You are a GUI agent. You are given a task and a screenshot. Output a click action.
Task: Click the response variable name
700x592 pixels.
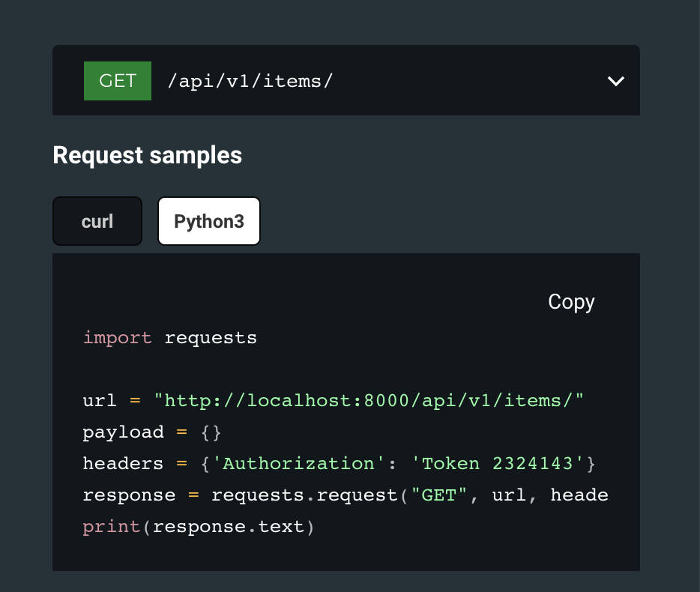[129, 495]
